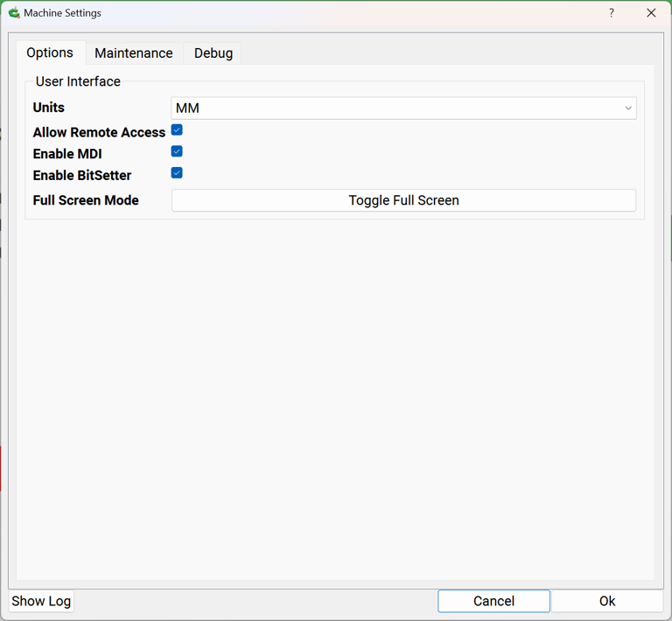The height and width of the screenshot is (621, 672).
Task: Click the User Interface group heading
Action: click(78, 81)
